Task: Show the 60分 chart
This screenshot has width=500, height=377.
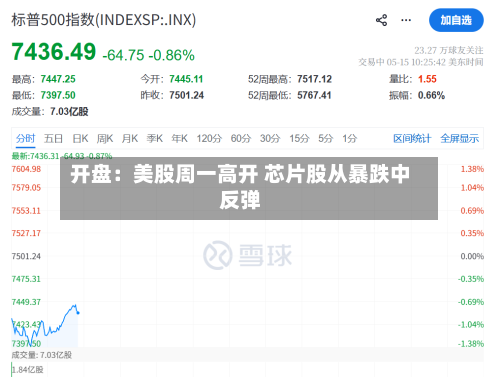Action: point(241,138)
